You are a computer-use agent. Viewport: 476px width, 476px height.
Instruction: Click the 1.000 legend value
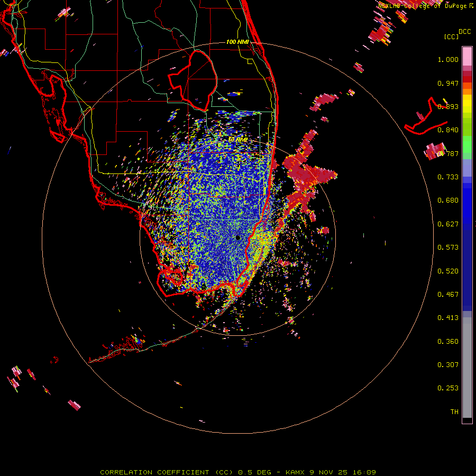click(x=448, y=59)
